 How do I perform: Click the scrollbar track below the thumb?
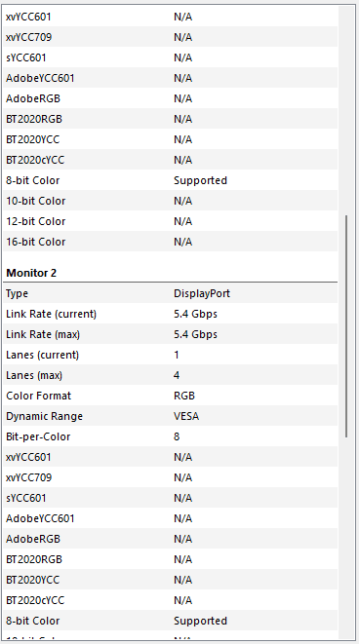[x=346, y=538]
